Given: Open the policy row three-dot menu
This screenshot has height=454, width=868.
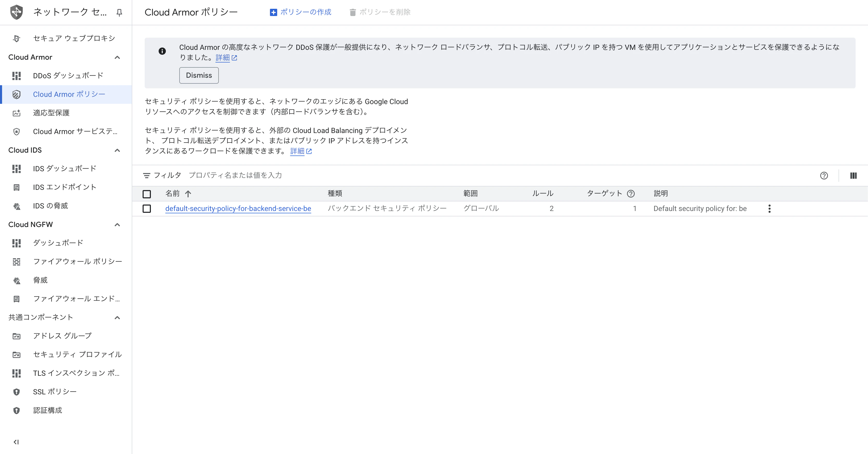Looking at the screenshot, I should (769, 208).
